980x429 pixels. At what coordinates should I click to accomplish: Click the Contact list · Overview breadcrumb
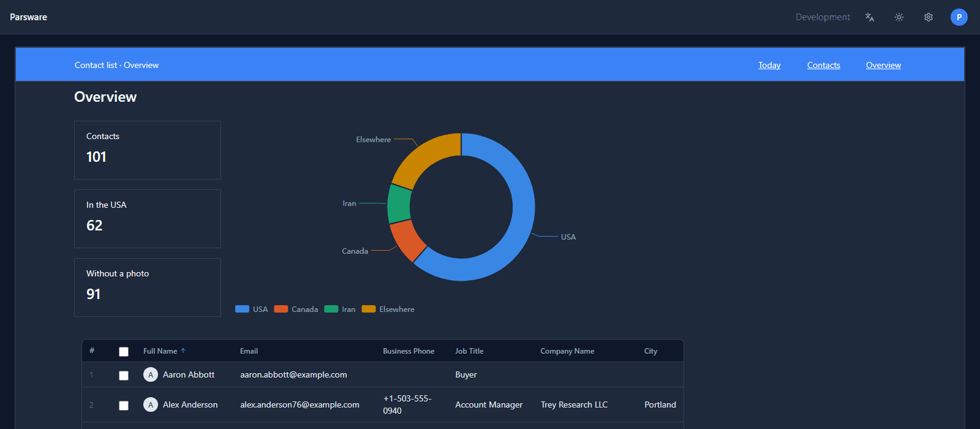pos(116,65)
